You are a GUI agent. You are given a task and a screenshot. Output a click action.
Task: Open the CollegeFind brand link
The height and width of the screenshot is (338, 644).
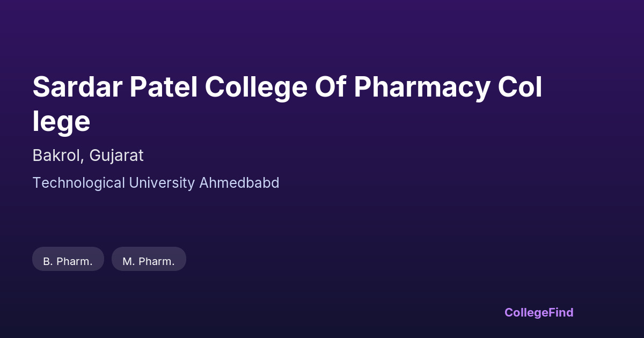pos(539,312)
